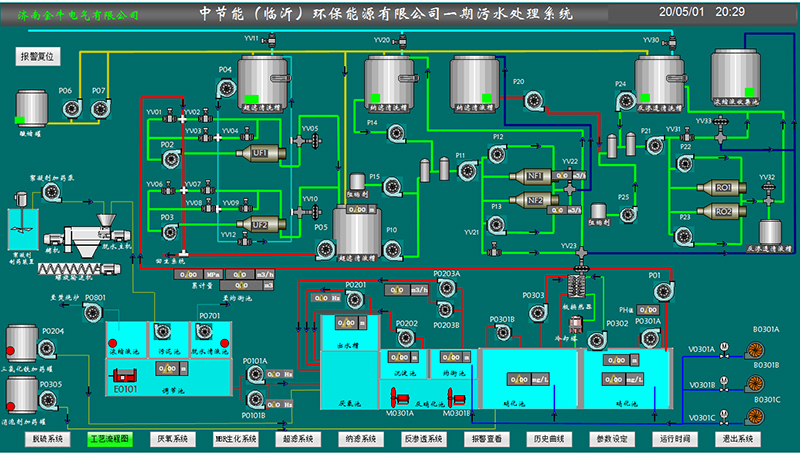
Task: Click pump P05 icon
Action: pos(326,249)
